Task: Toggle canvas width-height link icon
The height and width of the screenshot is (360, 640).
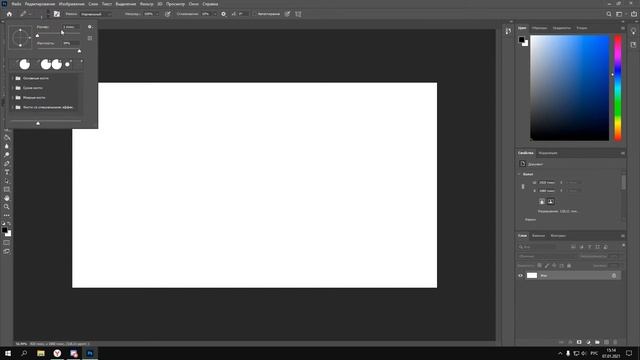Action: [523, 187]
